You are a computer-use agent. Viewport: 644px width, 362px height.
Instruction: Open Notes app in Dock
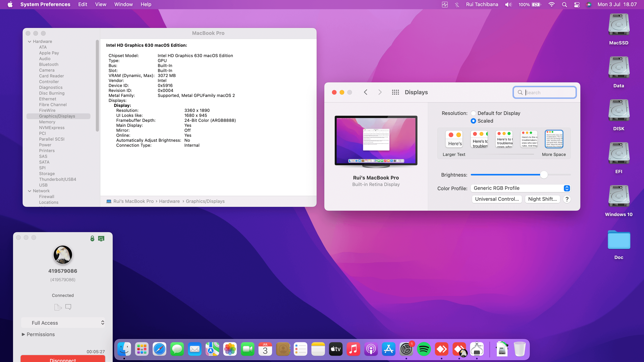318,349
